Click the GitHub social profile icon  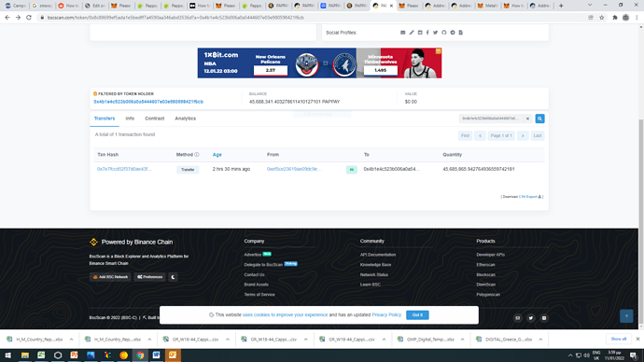pyautogui.click(x=444, y=33)
